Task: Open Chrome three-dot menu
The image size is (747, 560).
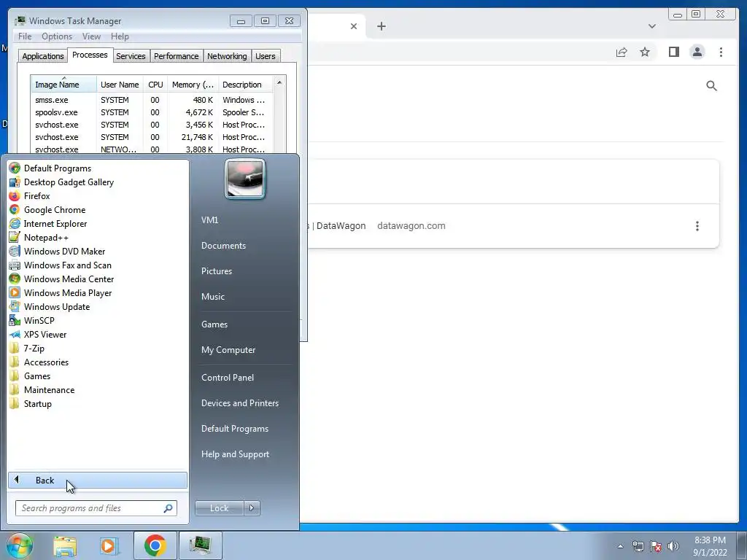Action: 721,52
